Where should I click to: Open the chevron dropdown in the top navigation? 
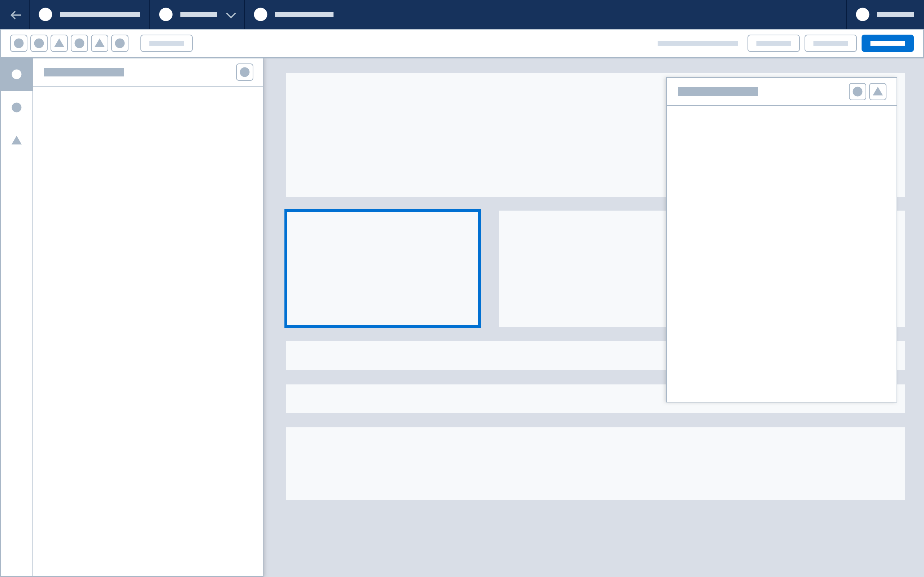pyautogui.click(x=231, y=15)
